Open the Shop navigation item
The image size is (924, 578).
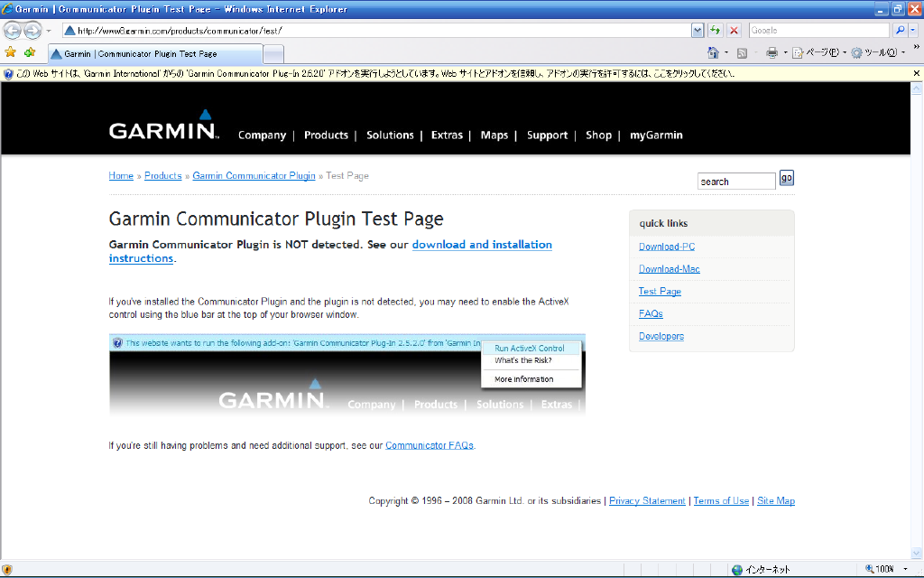point(598,135)
